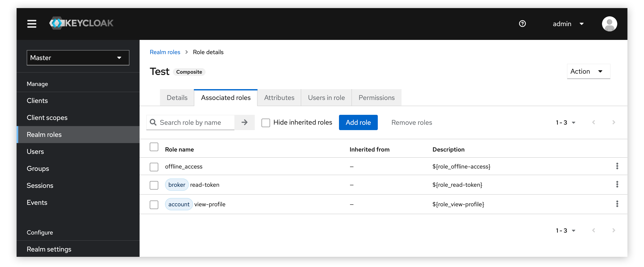644x267 pixels.
Task: Check the read-token role checkbox
Action: (x=154, y=185)
